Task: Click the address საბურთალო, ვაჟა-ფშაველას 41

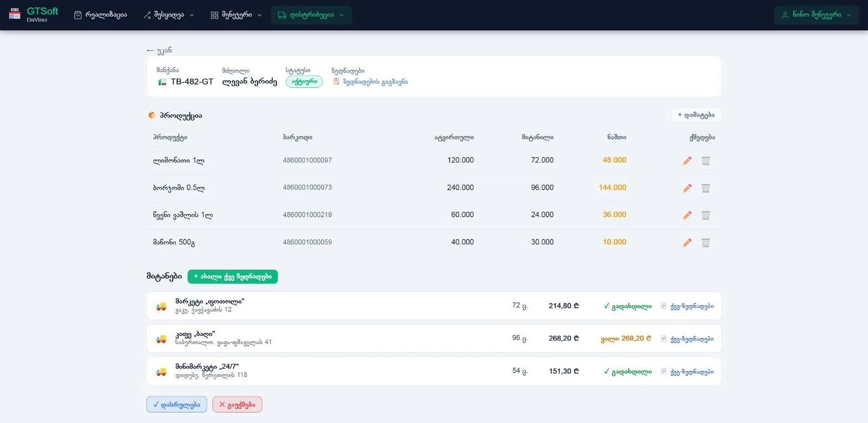Action: 224,342
